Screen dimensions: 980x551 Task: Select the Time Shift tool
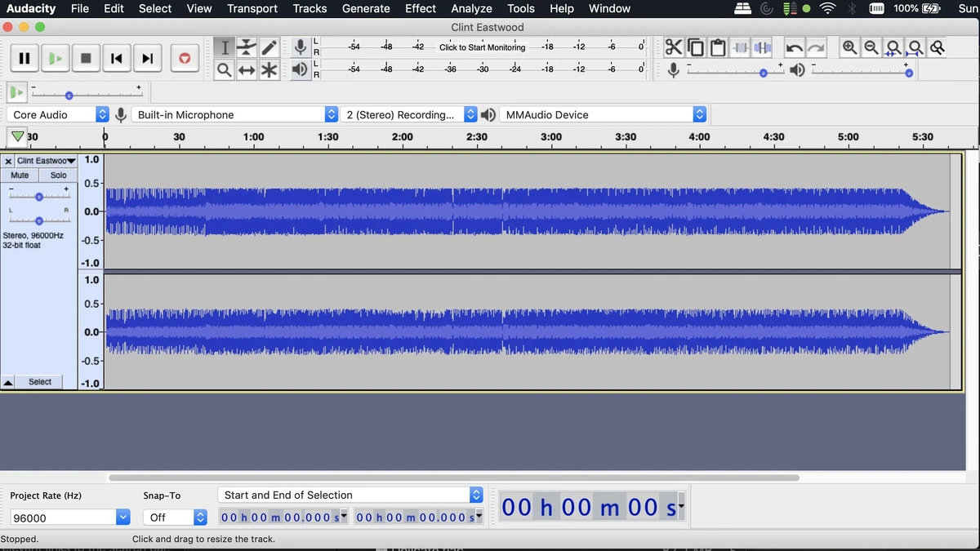[247, 69]
